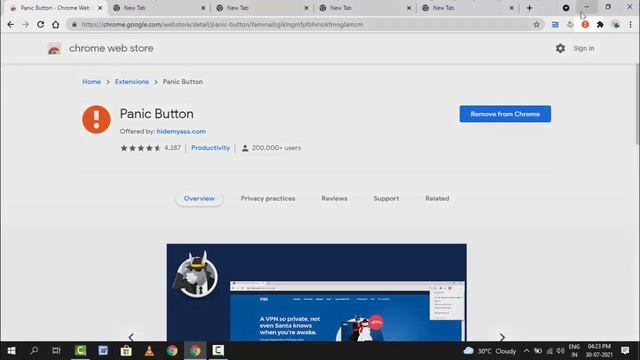The height and width of the screenshot is (360, 640).
Task: Click the address bar URL
Action: (x=222, y=24)
